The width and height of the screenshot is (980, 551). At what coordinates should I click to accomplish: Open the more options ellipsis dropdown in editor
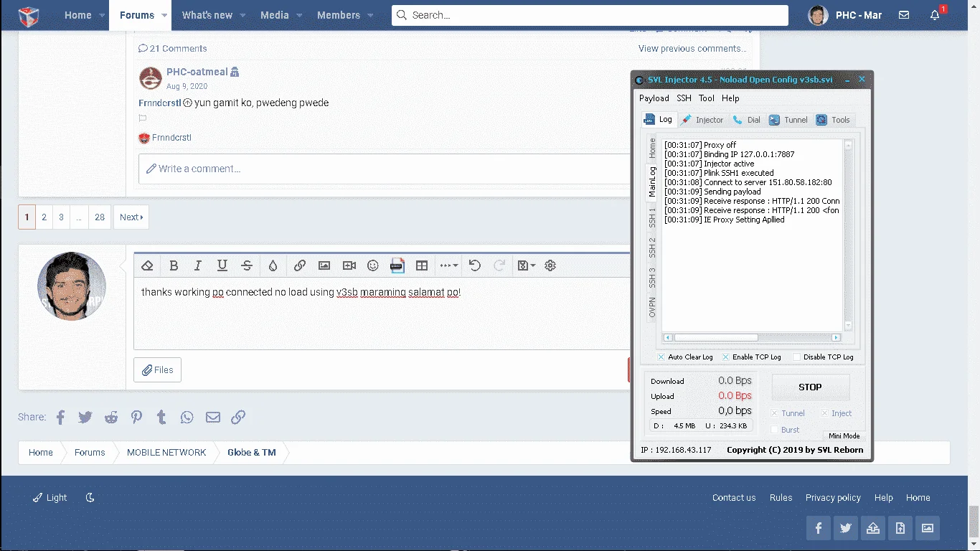click(x=448, y=265)
